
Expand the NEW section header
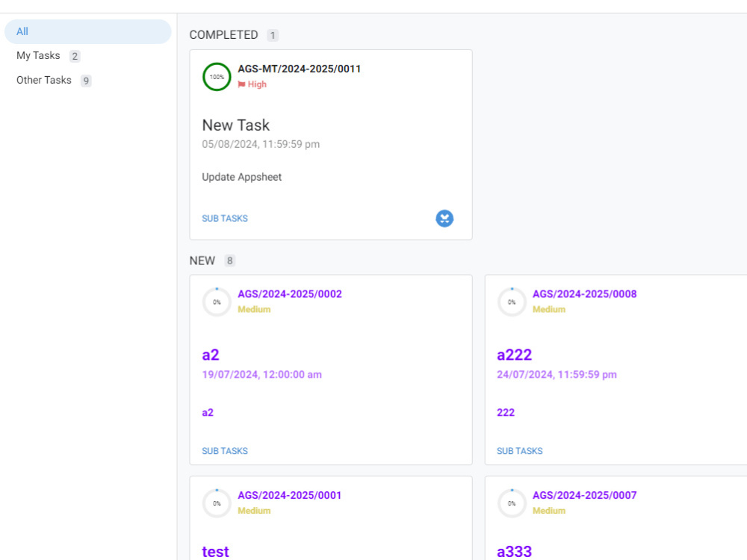[202, 261]
